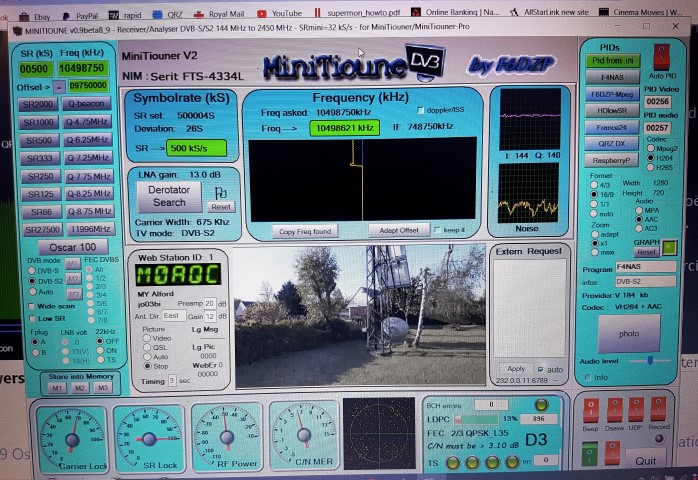
Task: Click the green GRAPH indicator square
Action: (670, 247)
